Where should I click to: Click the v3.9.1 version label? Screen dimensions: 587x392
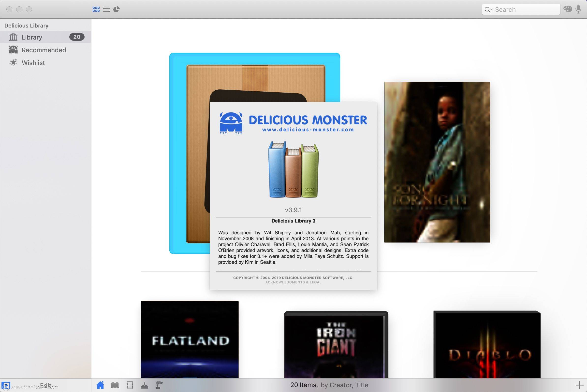click(x=293, y=210)
